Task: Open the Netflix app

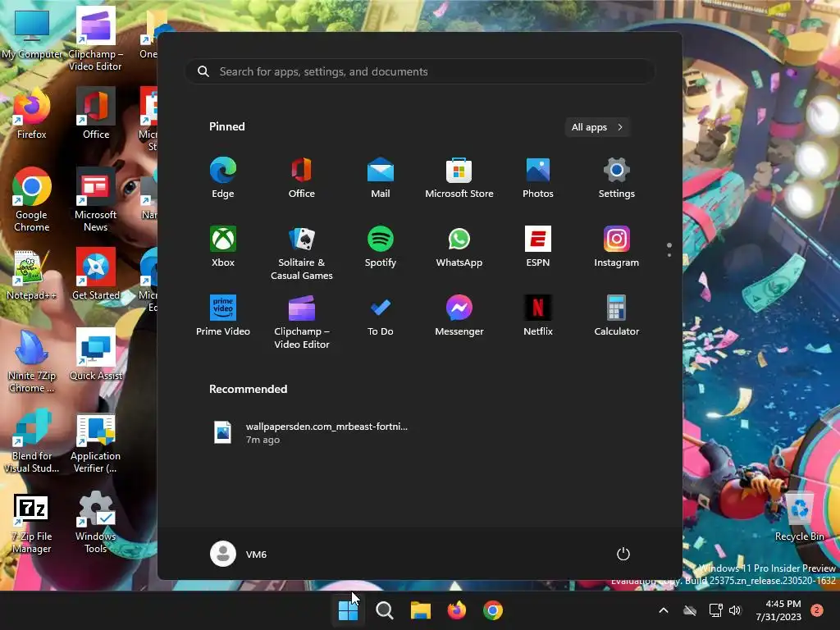Action: coord(538,316)
